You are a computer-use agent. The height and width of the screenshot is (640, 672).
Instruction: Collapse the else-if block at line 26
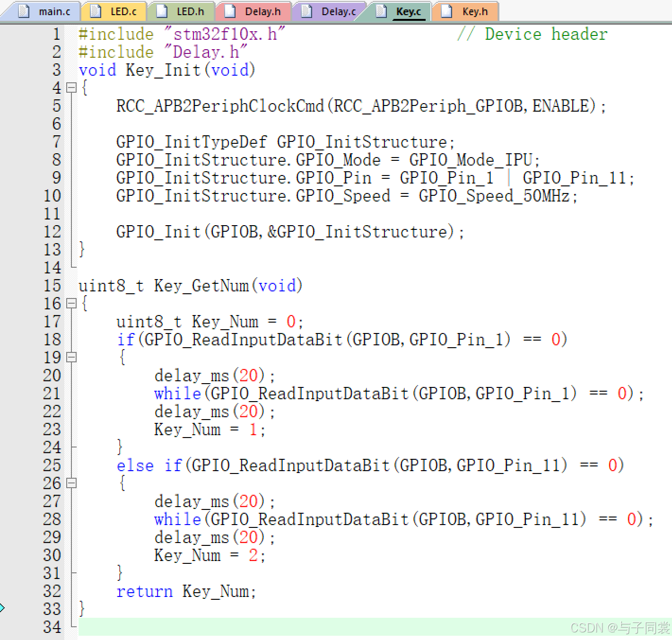click(x=71, y=483)
